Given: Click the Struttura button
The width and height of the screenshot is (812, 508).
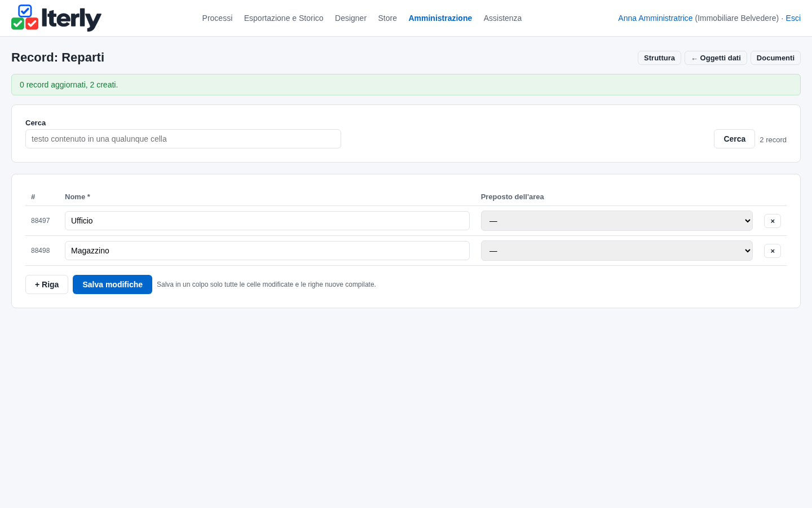Looking at the screenshot, I should 659,58.
